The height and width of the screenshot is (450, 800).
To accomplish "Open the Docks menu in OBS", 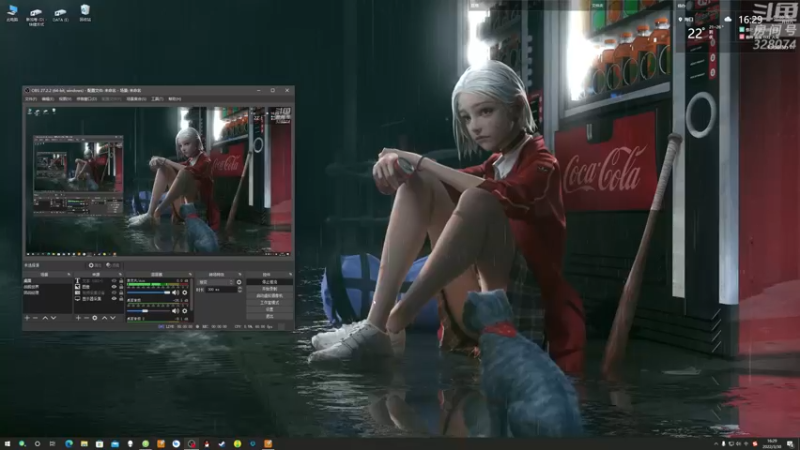I will pyautogui.click(x=87, y=99).
